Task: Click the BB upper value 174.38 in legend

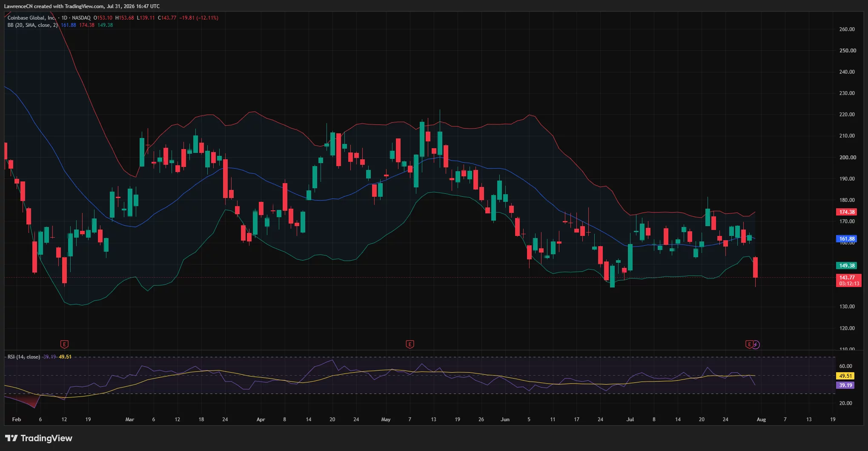Action: tap(87, 25)
